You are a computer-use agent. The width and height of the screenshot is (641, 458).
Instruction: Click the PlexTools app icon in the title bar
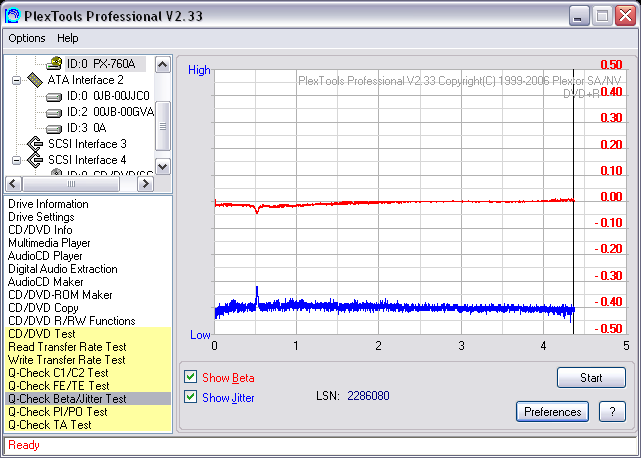pos(12,16)
